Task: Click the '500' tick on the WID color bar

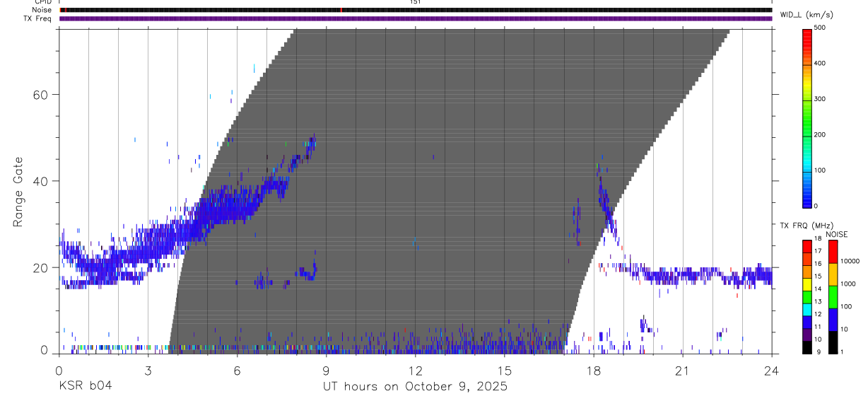Action: [820, 28]
